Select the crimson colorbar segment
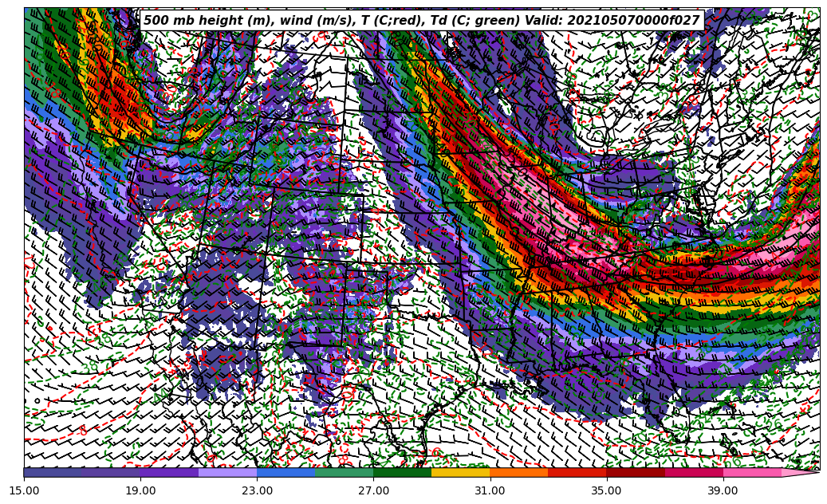This screenshot has width=827, height=504. coord(694,472)
